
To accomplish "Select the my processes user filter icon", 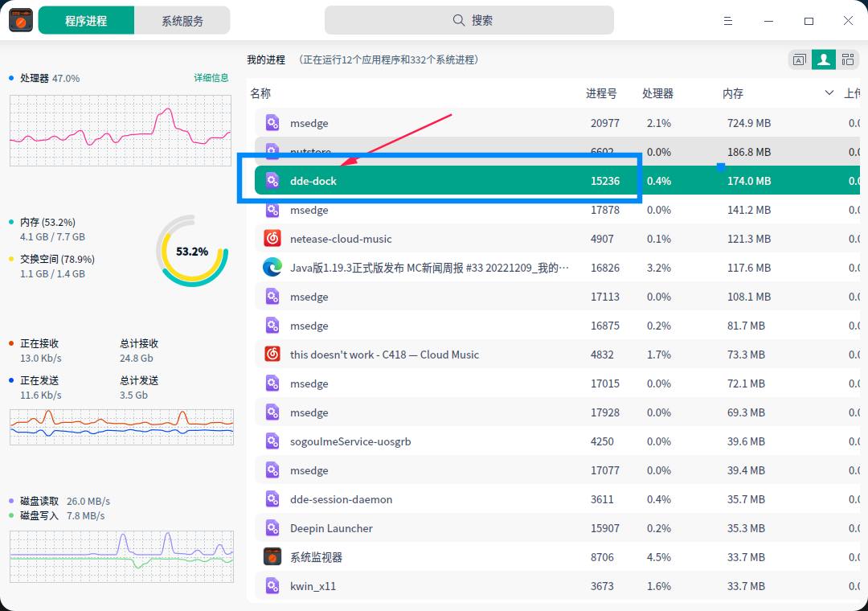I will point(823,59).
